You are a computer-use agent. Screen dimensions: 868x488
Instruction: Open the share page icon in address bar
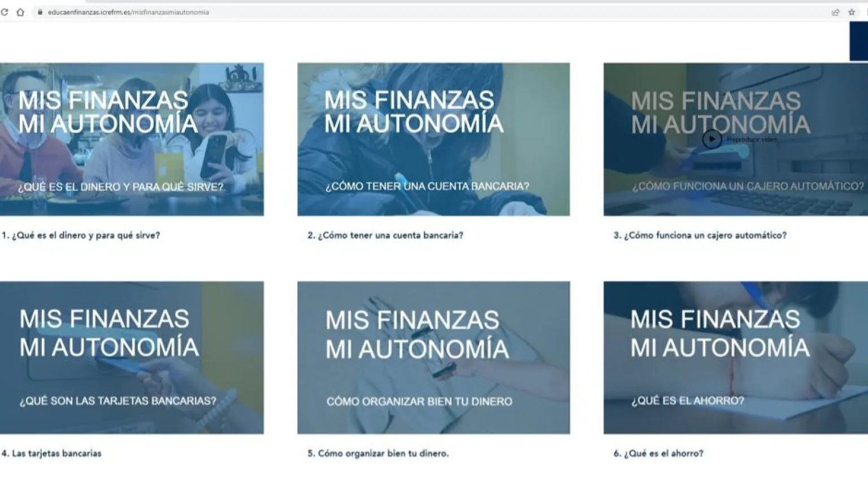point(835,12)
